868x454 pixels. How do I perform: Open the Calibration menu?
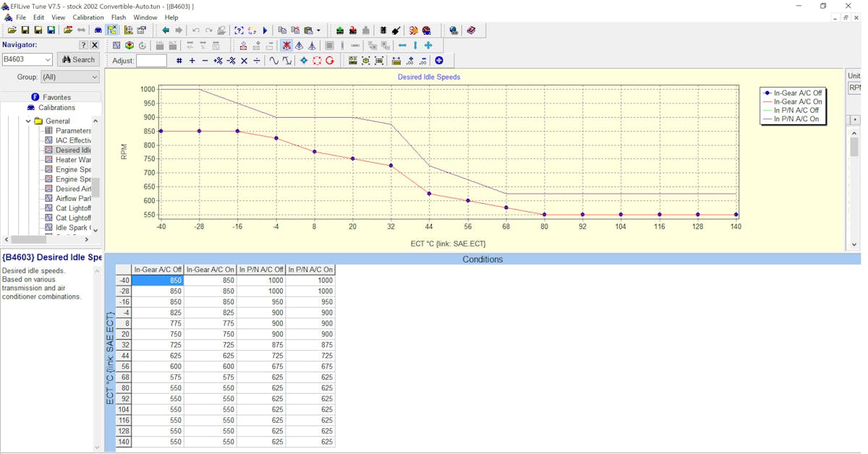coord(88,17)
